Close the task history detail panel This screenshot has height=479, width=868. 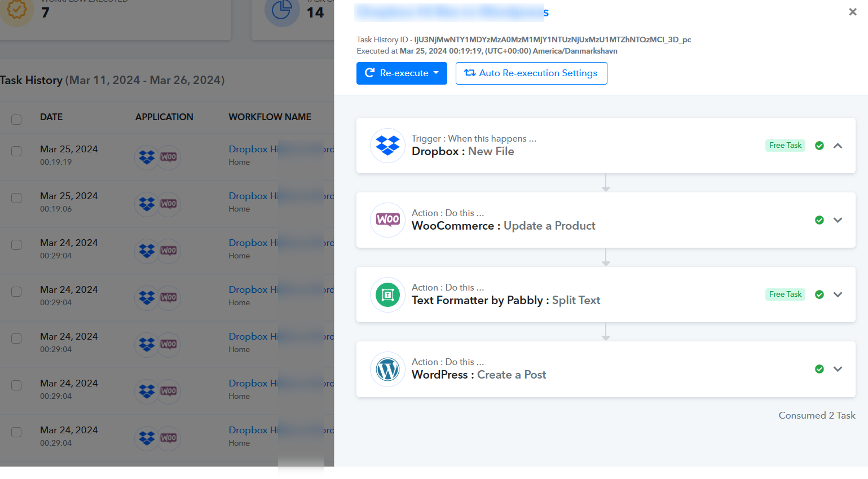click(853, 12)
